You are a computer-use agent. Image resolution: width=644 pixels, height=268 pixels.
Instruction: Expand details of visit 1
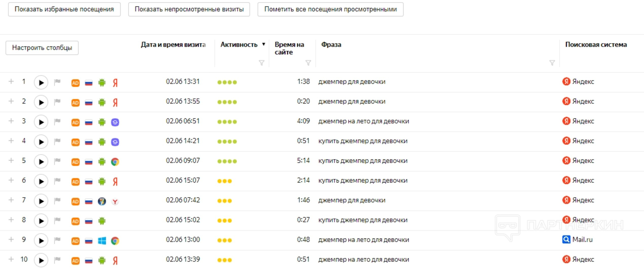11,81
